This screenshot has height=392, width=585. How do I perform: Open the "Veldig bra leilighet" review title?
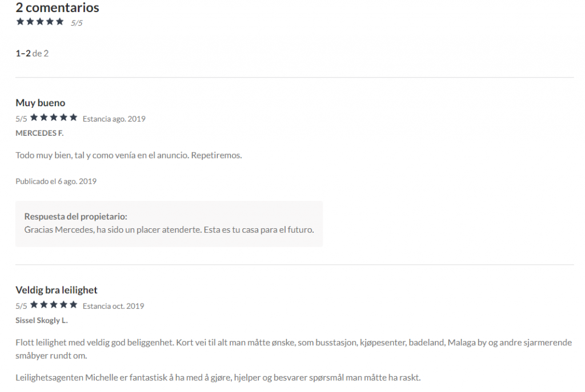pyautogui.click(x=57, y=290)
